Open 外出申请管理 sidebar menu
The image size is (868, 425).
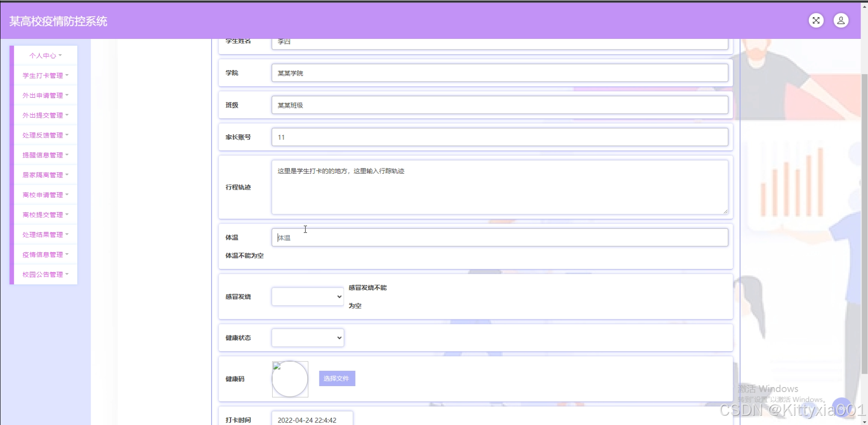pyautogui.click(x=45, y=95)
